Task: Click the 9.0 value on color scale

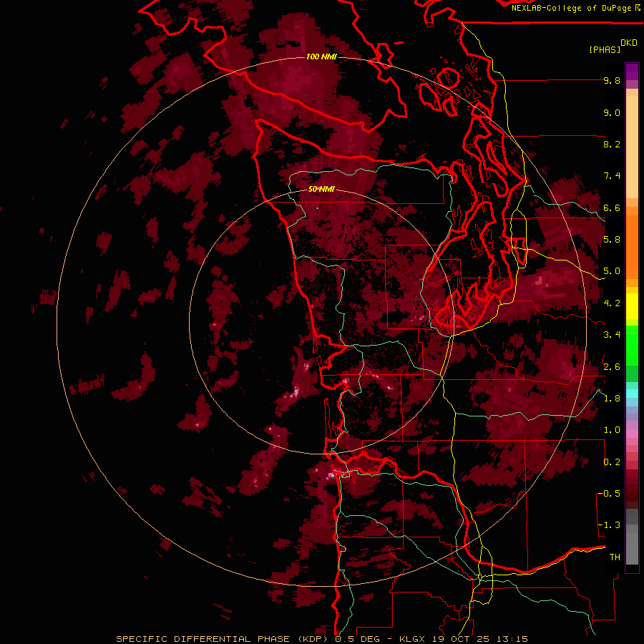Action: (x=612, y=112)
